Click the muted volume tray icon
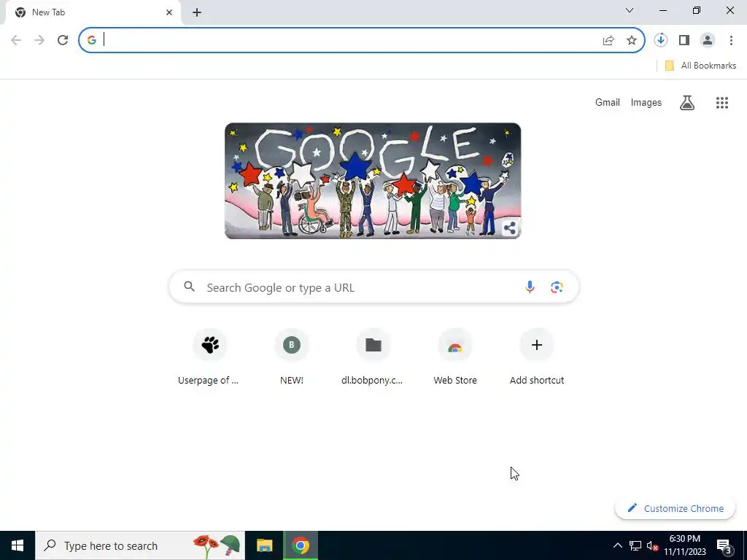Image resolution: width=747 pixels, height=560 pixels. click(652, 545)
